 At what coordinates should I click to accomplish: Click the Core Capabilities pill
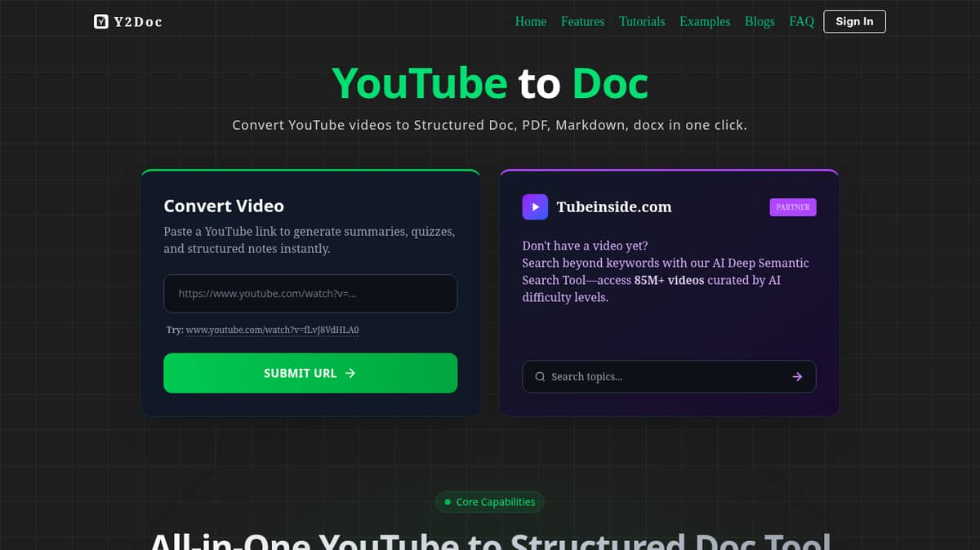click(490, 502)
